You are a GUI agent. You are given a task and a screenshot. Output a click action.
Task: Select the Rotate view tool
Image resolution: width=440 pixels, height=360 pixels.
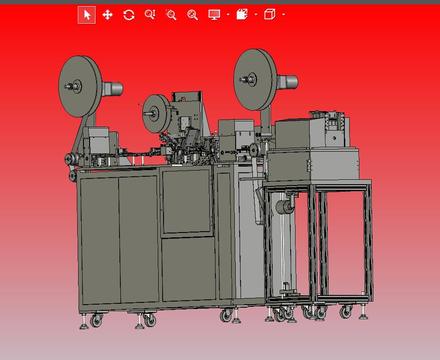[129, 15]
